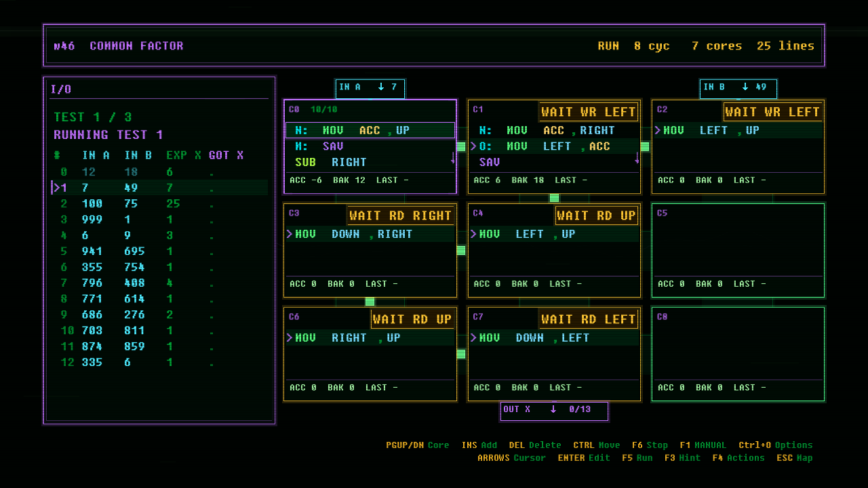Select I/O row 9 with inputs 686 and 276

pyautogui.click(x=160, y=315)
